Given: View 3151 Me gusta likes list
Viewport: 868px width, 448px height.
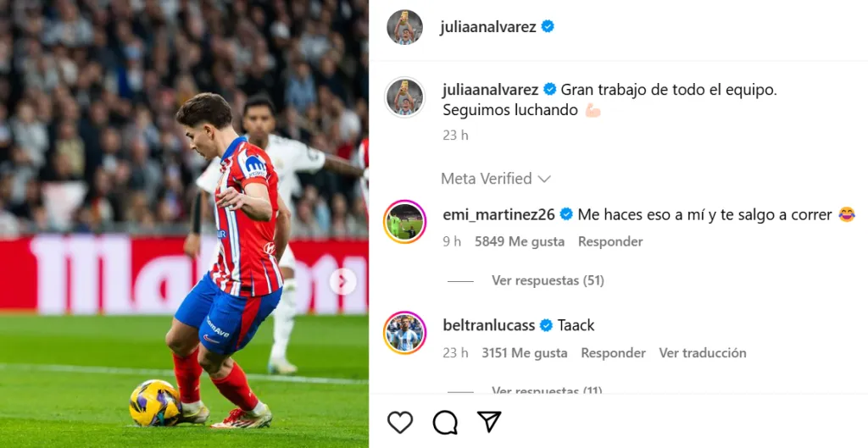Looking at the screenshot, I should pos(524,353).
